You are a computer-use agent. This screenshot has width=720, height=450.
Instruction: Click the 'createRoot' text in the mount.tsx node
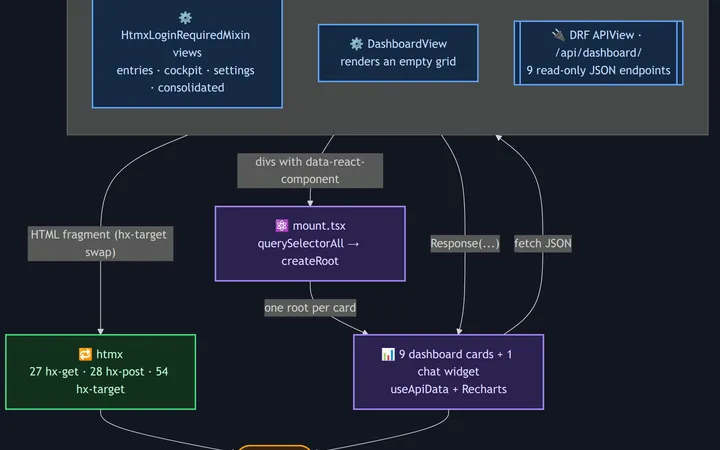pos(310,261)
